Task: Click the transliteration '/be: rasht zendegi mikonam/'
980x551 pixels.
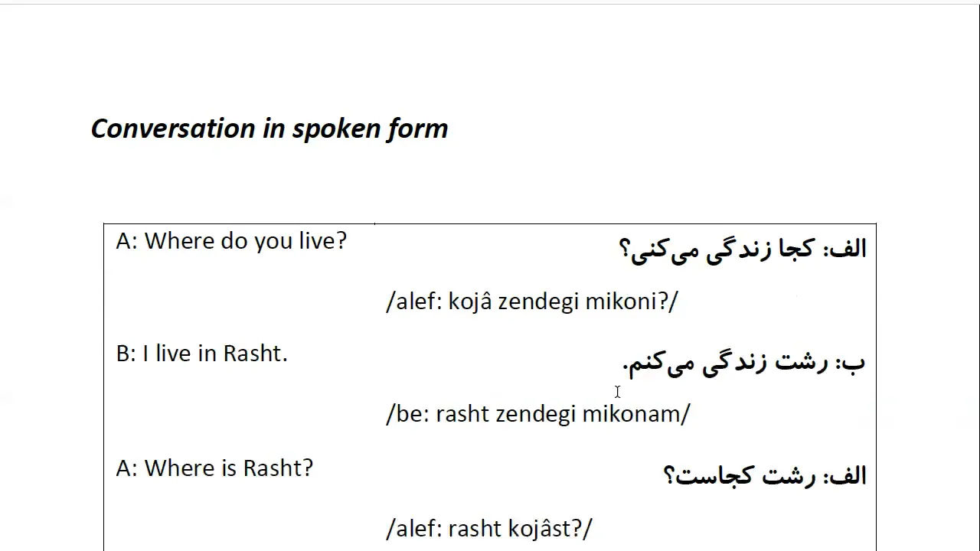Action: [x=538, y=414]
